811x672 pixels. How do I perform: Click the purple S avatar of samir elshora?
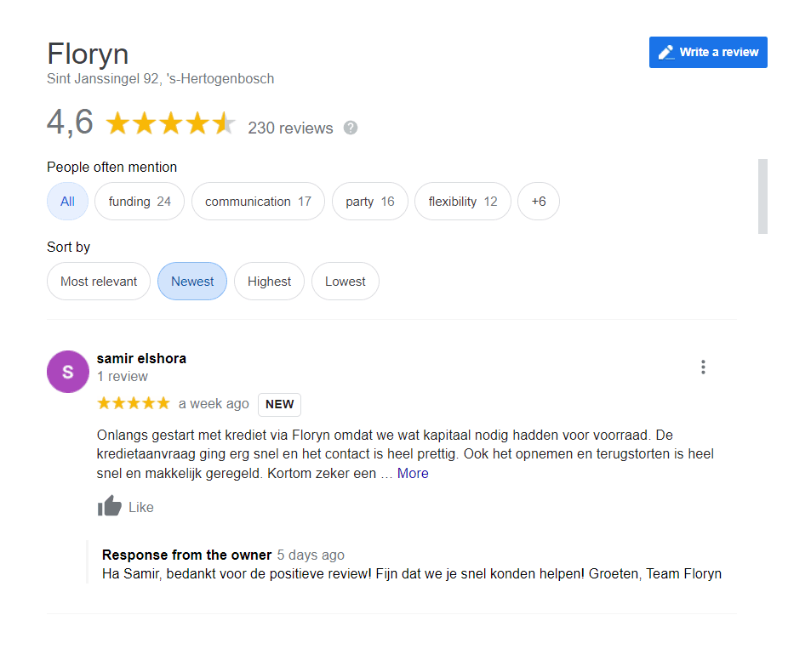[68, 372]
